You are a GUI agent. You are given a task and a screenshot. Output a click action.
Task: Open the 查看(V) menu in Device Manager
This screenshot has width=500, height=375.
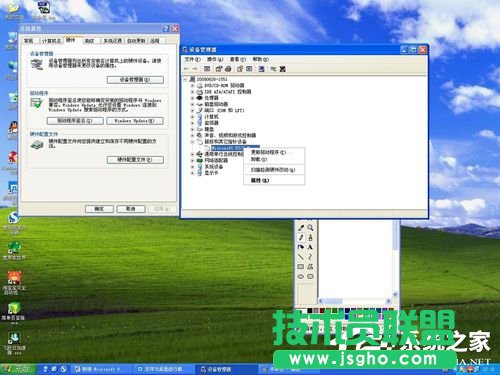238,59
